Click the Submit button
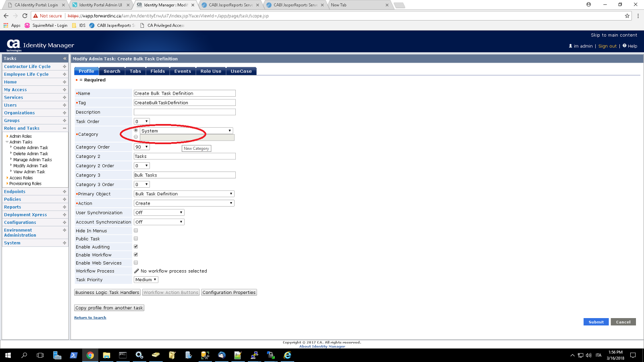This screenshot has width=644, height=362. [x=596, y=322]
